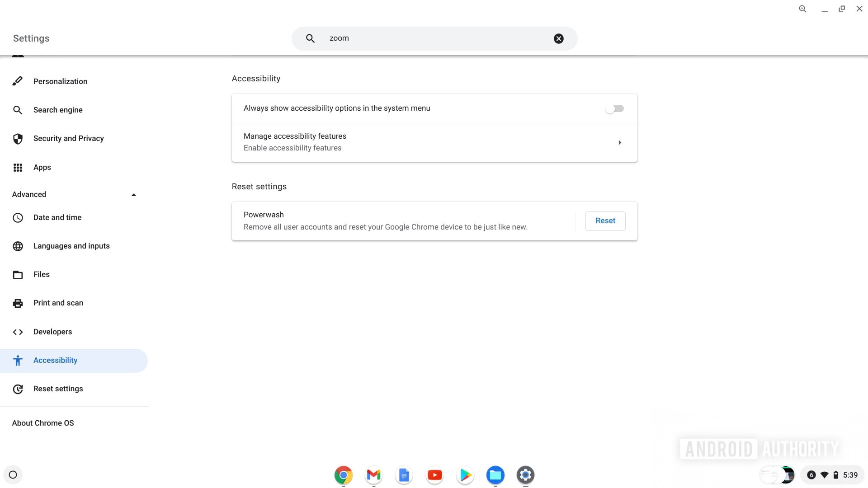Clear the zoom search input field
868x488 pixels.
click(x=559, y=38)
